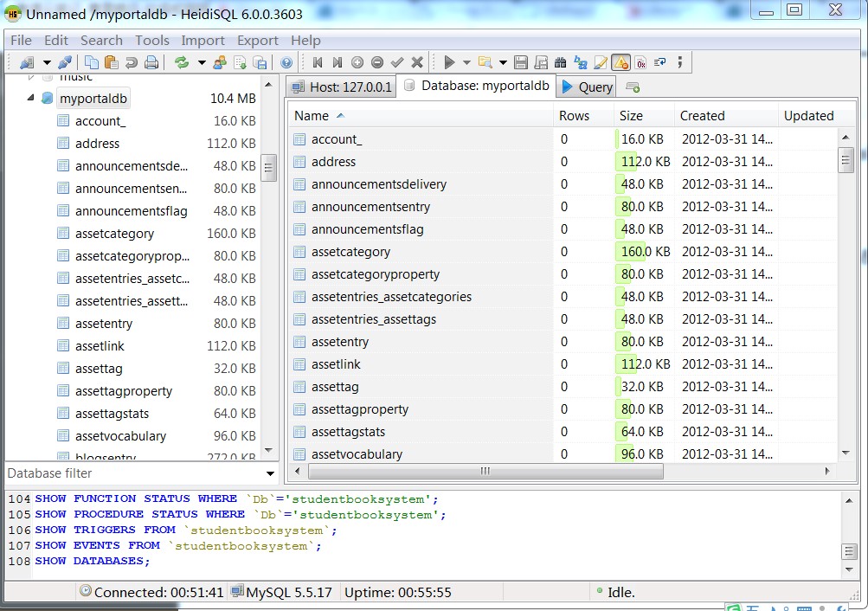Click the delete row minus icon
868x611 pixels.
[377, 62]
